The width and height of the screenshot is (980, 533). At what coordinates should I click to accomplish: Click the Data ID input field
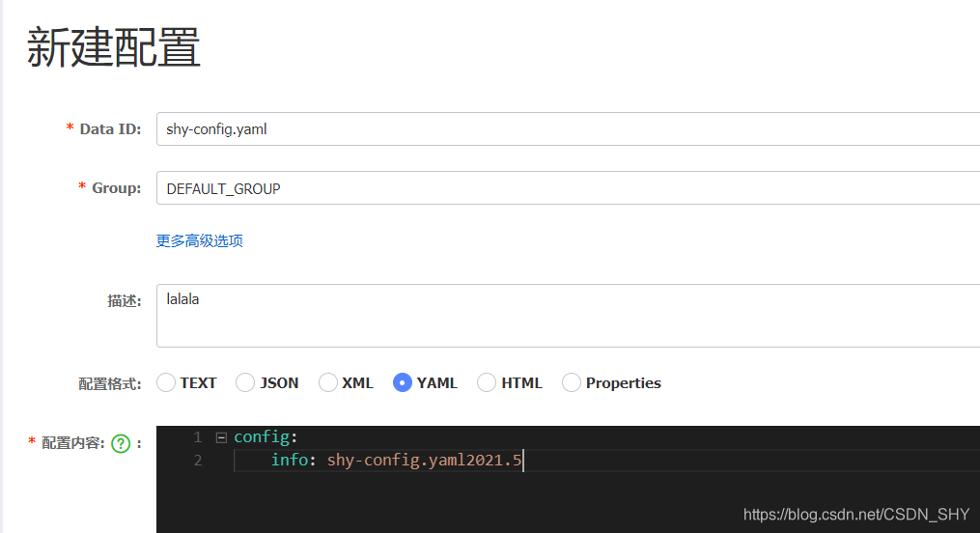coord(568,129)
